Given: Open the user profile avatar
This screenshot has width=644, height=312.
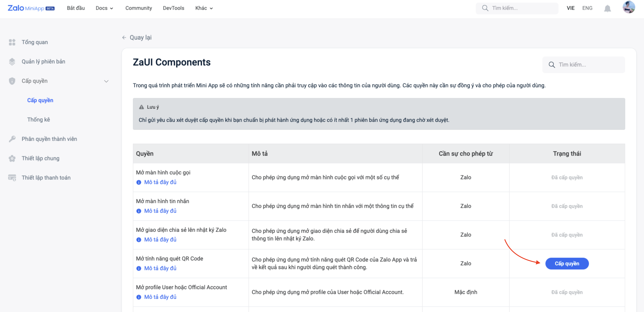Looking at the screenshot, I should pyautogui.click(x=628, y=7).
